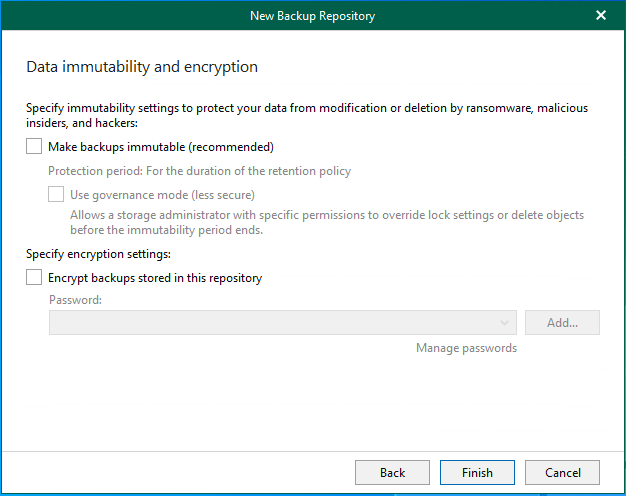Screen dimensions: 626x496
Task: Click the governance mode description paragraph
Action: [326, 222]
